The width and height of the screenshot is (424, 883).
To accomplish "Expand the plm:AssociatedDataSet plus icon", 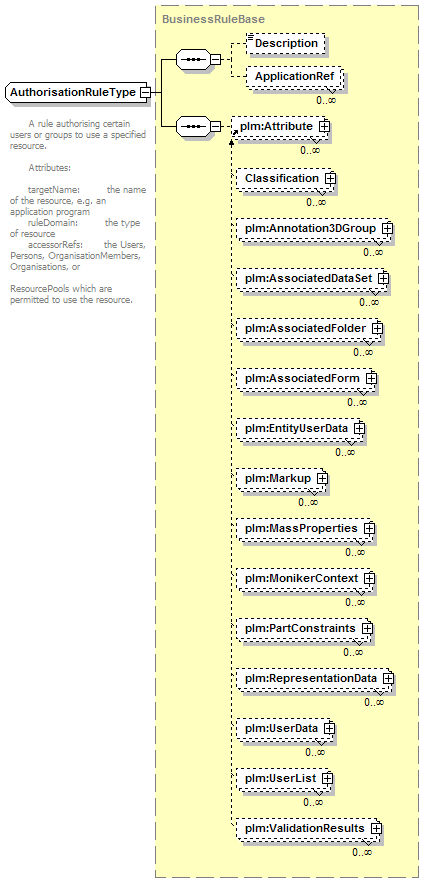I will point(383,278).
